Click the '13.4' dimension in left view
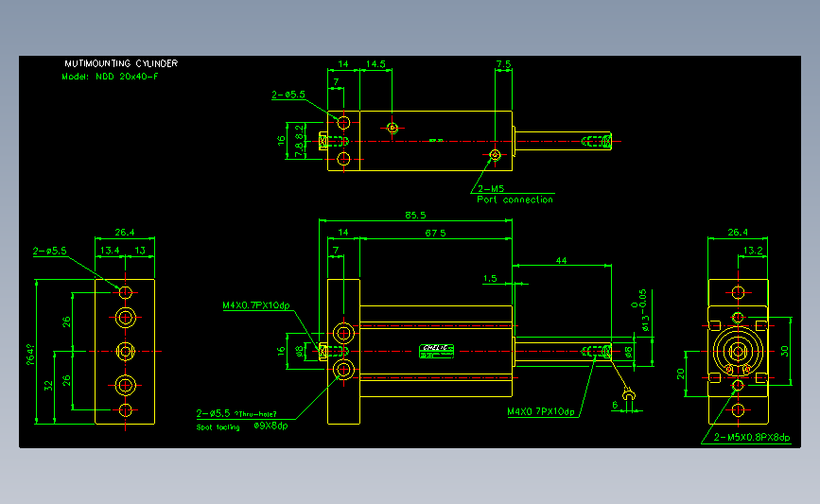The width and height of the screenshot is (820, 504). (110, 251)
